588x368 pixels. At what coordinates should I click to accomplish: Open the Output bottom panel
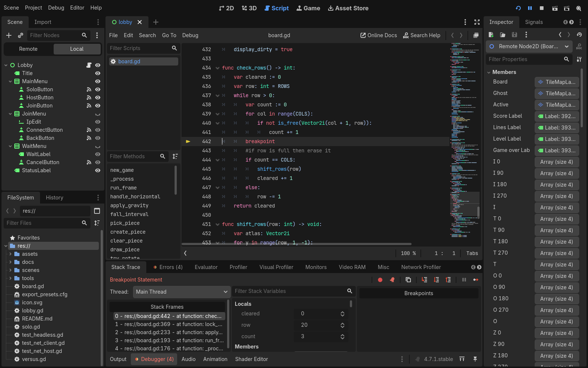(x=118, y=359)
